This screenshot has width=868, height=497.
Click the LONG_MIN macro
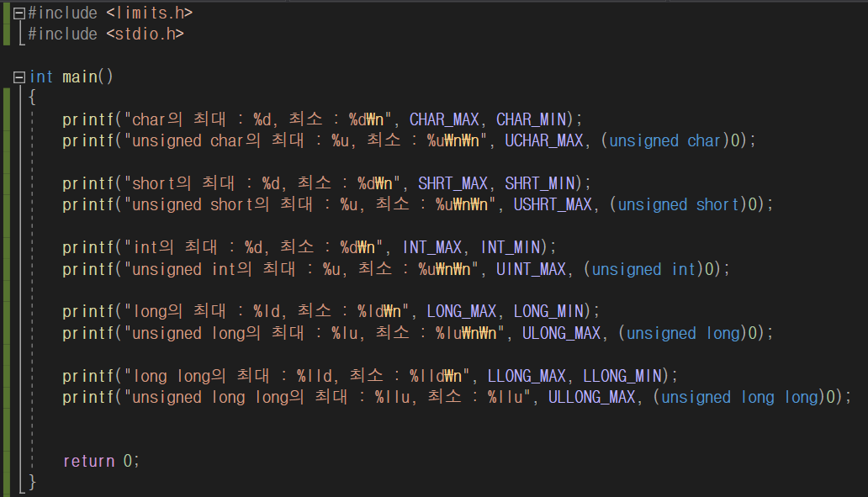pyautogui.click(x=548, y=311)
